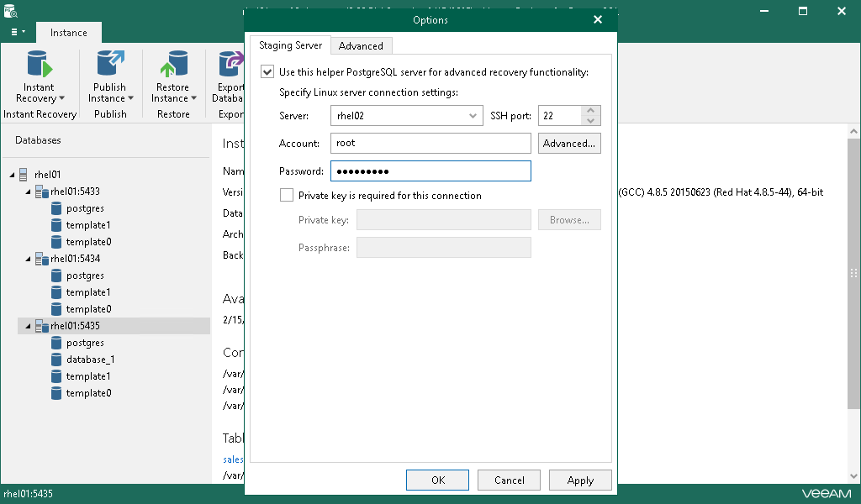This screenshot has height=504, width=861.
Task: Switch to the Advanced tab
Action: pyautogui.click(x=361, y=45)
